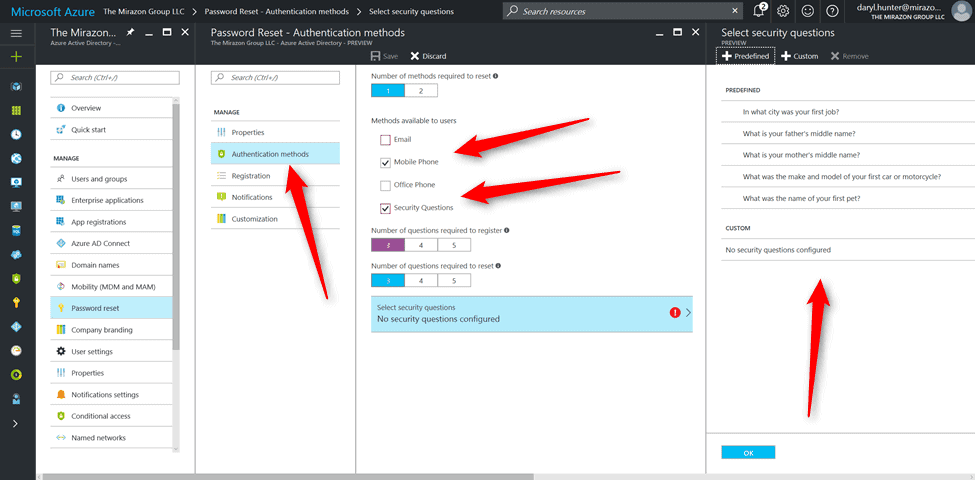Open Notifications in Password Reset blade
This screenshot has height=480, width=975.
[275, 197]
